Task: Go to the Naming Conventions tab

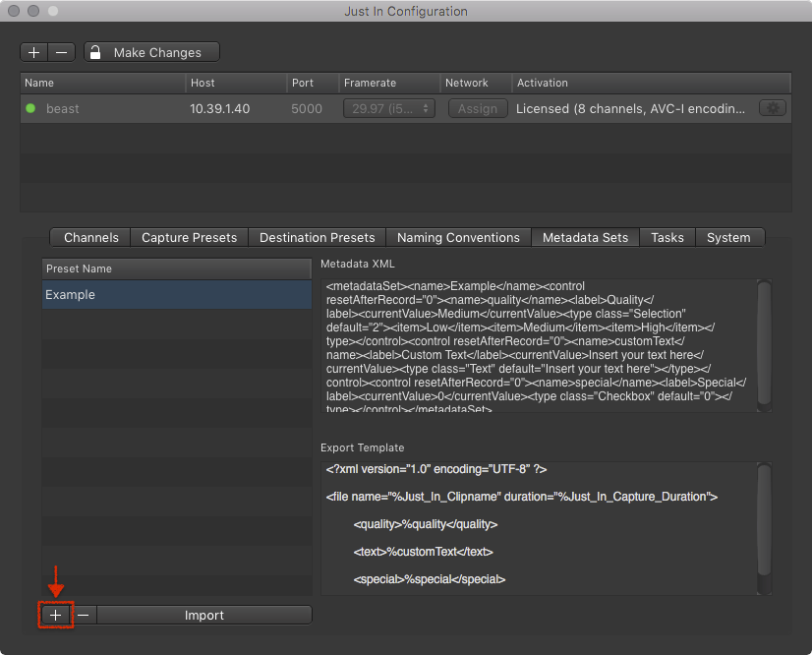Action: (458, 237)
